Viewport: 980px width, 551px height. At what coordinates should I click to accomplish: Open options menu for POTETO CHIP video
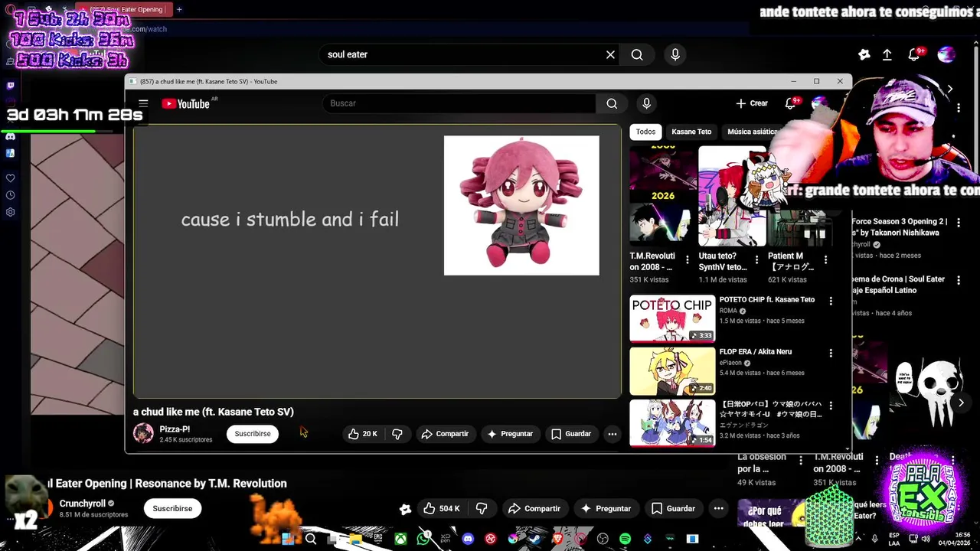coord(831,302)
